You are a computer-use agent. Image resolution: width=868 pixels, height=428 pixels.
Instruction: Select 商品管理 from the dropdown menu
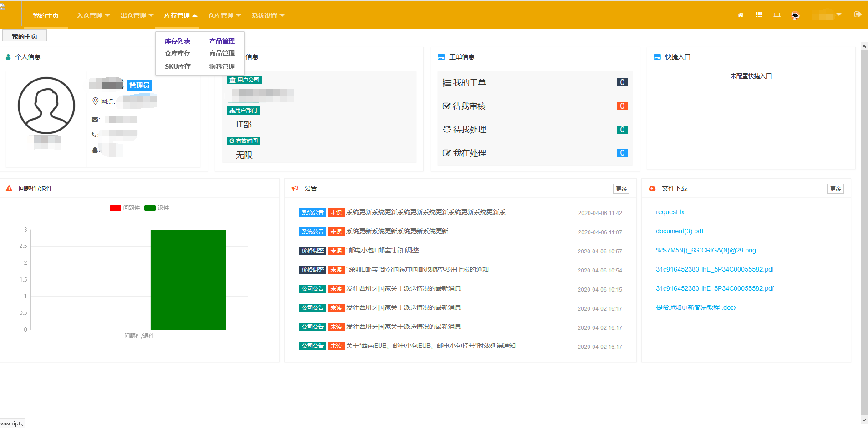pyautogui.click(x=222, y=54)
